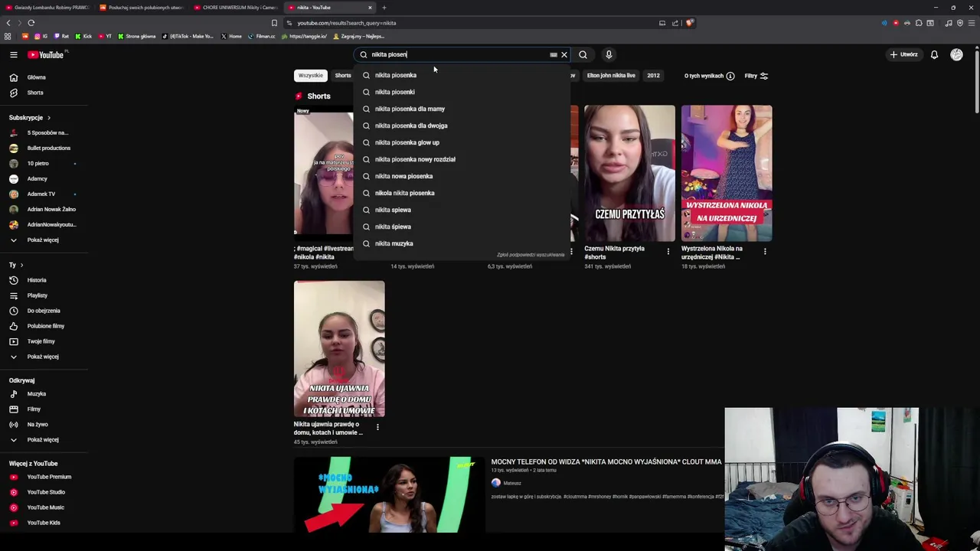Start voice search with microphone

click(x=609, y=54)
